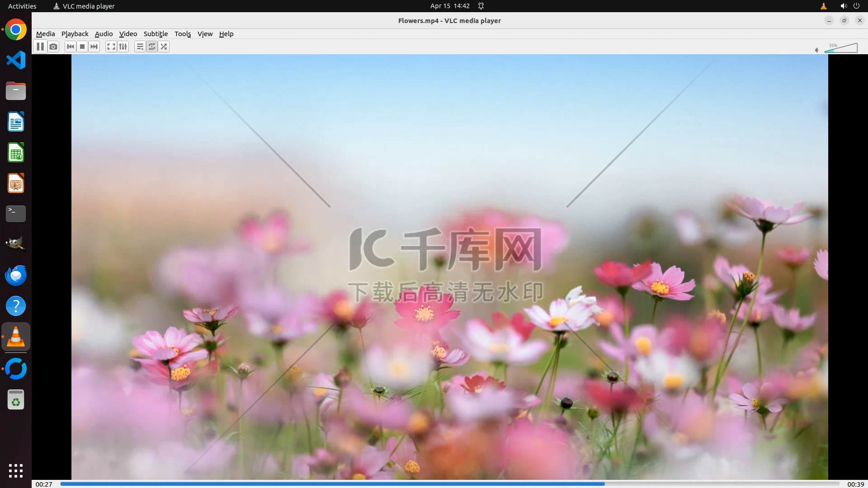Toggle fullscreen video mode

(111, 47)
